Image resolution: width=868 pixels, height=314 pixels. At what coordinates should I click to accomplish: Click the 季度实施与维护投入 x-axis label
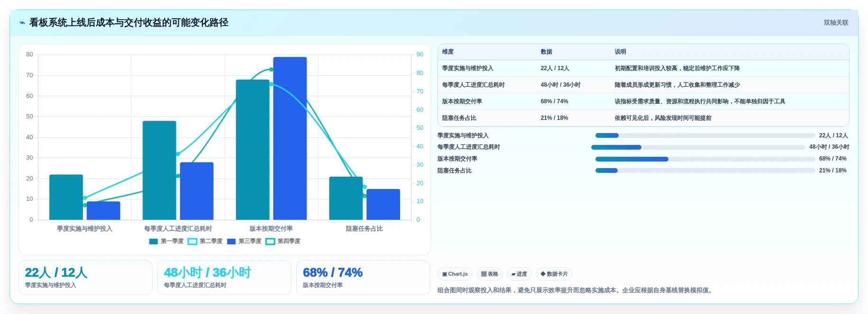[x=84, y=229]
